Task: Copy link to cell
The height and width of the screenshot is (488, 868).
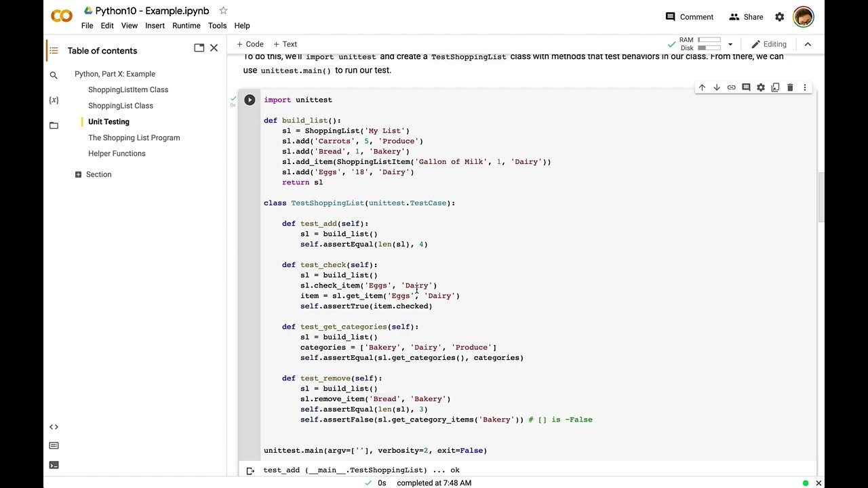Action: click(x=731, y=87)
